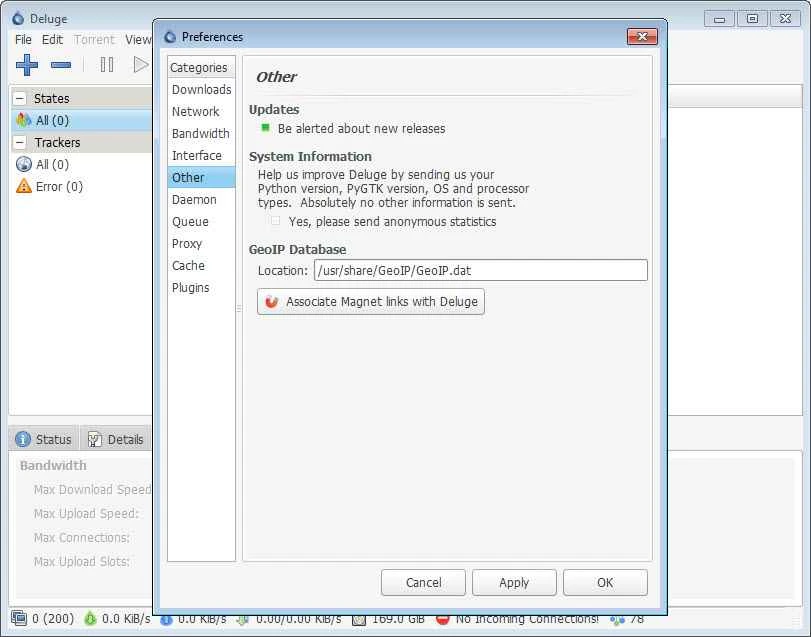Select the Daemon category
This screenshot has height=637, width=811.
coord(201,200)
